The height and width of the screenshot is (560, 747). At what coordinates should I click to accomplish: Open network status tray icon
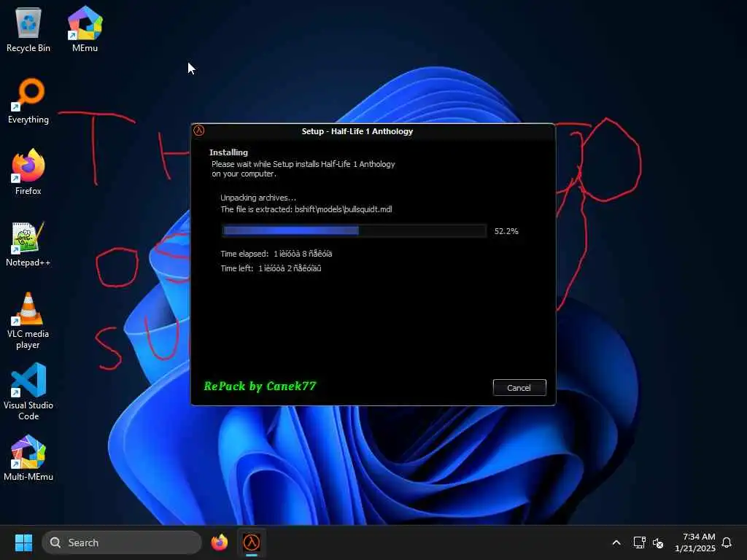pyautogui.click(x=639, y=542)
